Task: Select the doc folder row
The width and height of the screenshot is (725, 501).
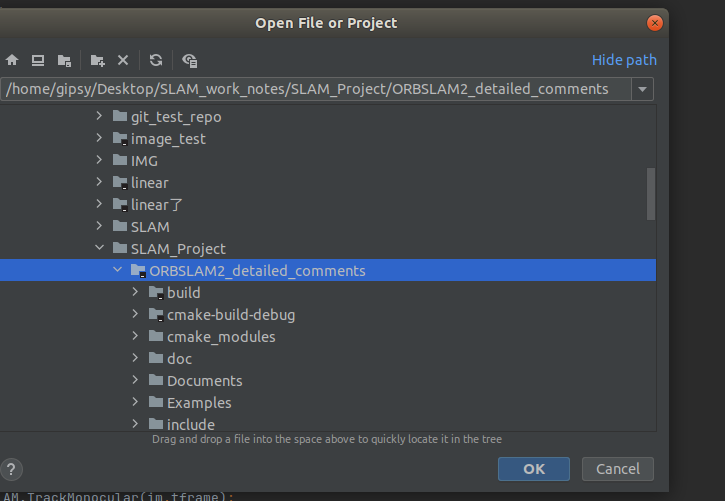Action: (x=328, y=359)
